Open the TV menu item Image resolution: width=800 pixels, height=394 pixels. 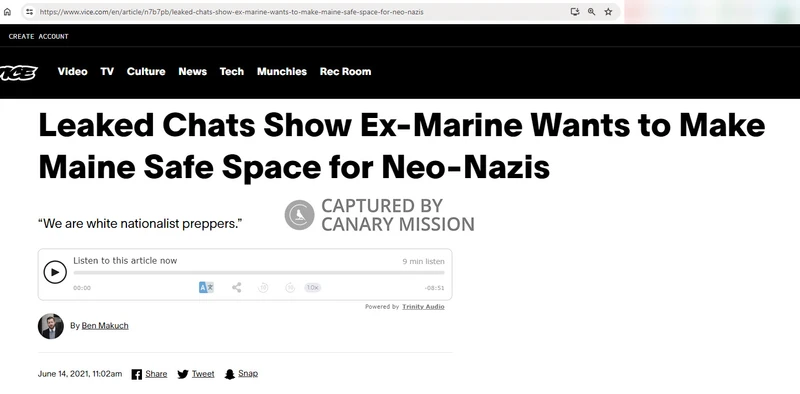[x=107, y=72]
